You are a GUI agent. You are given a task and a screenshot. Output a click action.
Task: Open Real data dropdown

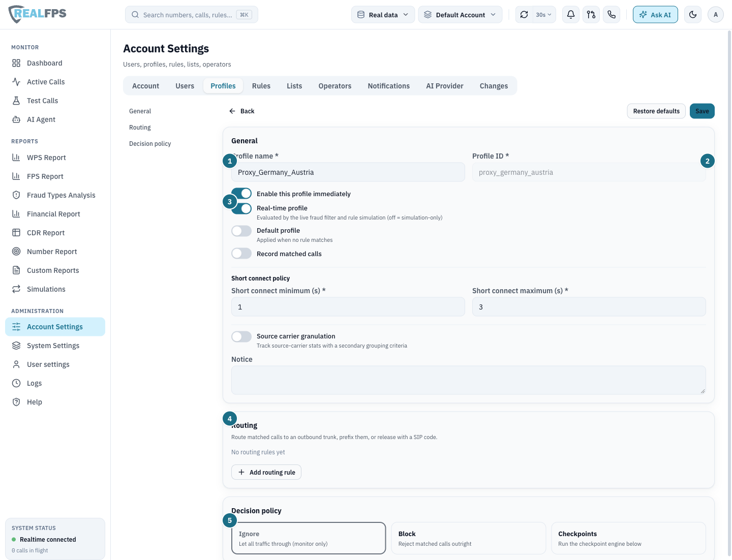click(383, 15)
